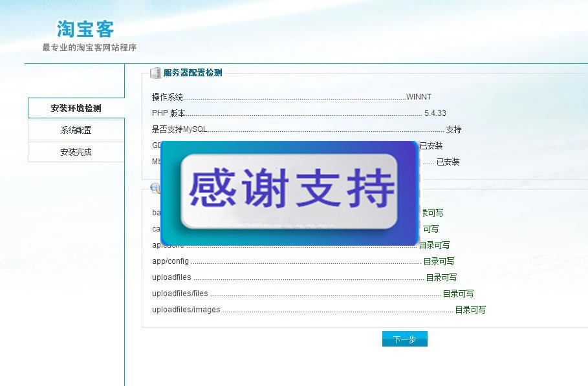This screenshot has height=386, width=588.
Task: Click the server icon beside 服务器配置检测
Action: (x=155, y=72)
